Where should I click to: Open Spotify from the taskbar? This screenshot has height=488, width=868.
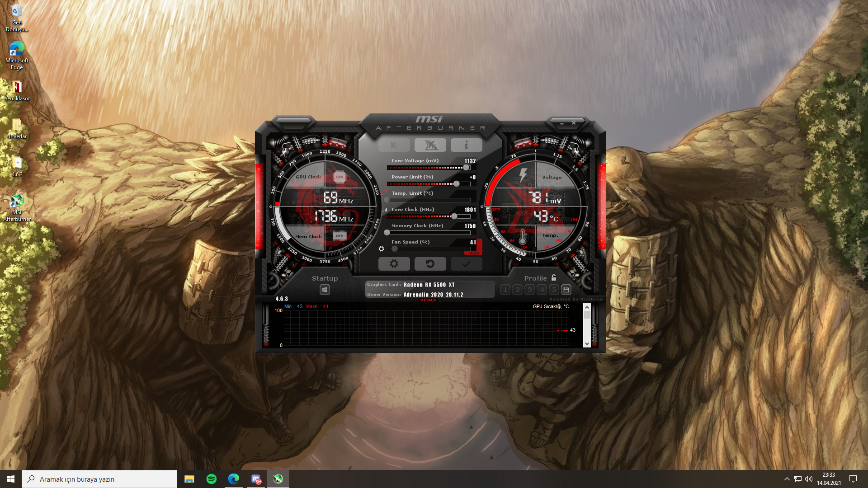[x=211, y=479]
